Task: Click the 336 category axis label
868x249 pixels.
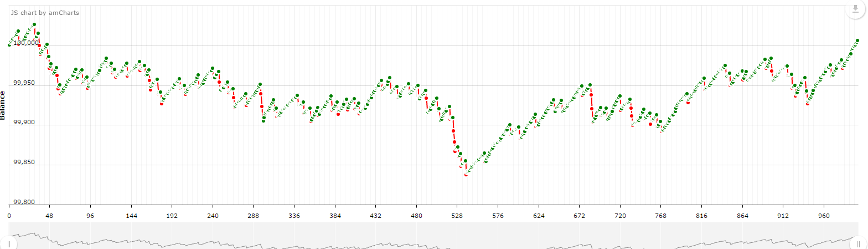Action: [294, 215]
